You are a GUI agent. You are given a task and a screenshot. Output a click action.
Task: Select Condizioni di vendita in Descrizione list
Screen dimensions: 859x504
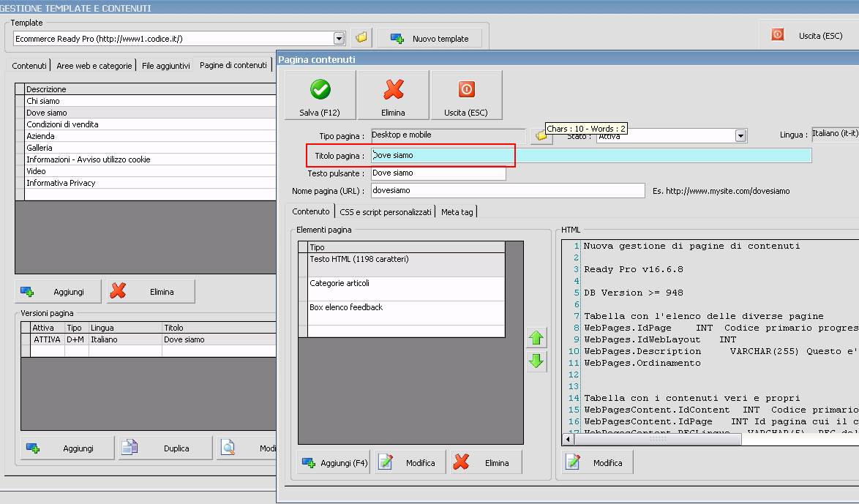(x=62, y=124)
